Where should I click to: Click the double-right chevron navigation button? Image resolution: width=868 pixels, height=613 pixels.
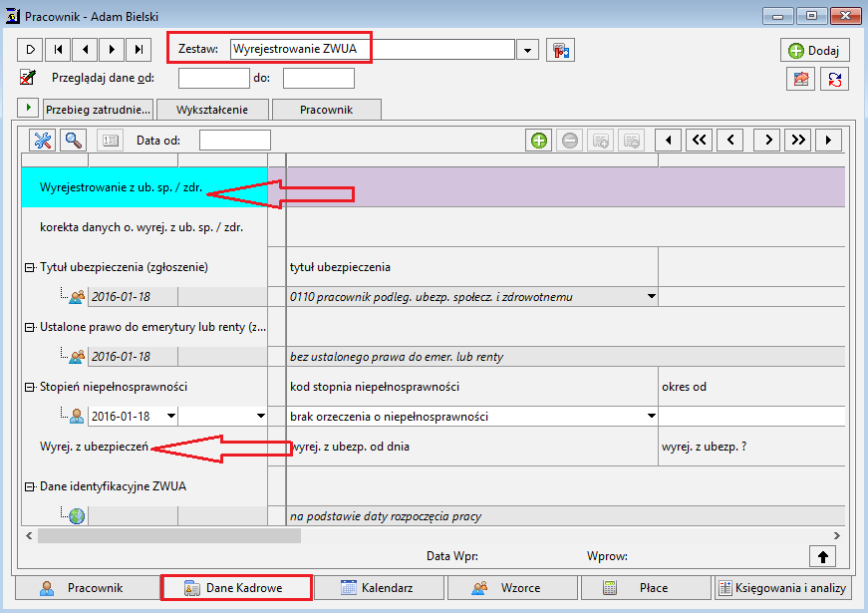(798, 141)
